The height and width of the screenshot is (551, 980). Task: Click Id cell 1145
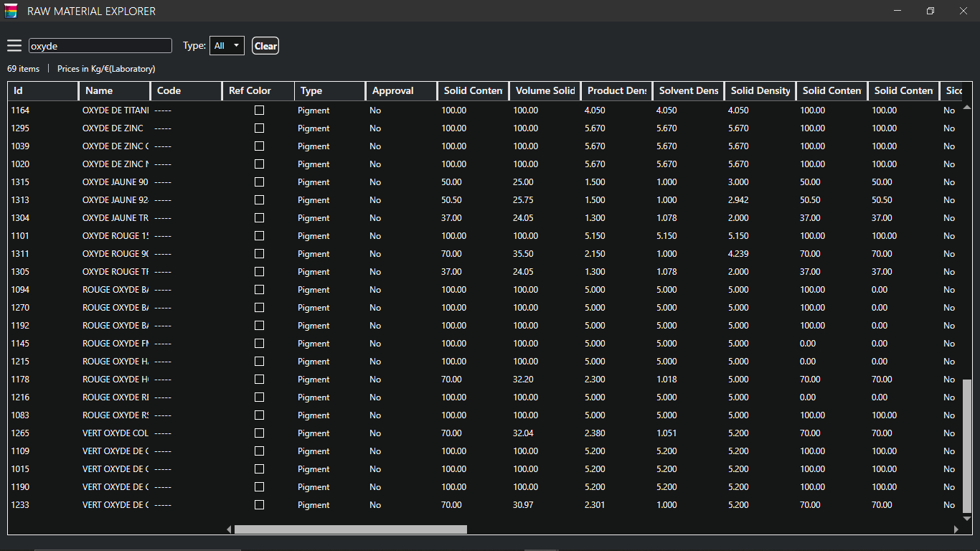coord(20,344)
